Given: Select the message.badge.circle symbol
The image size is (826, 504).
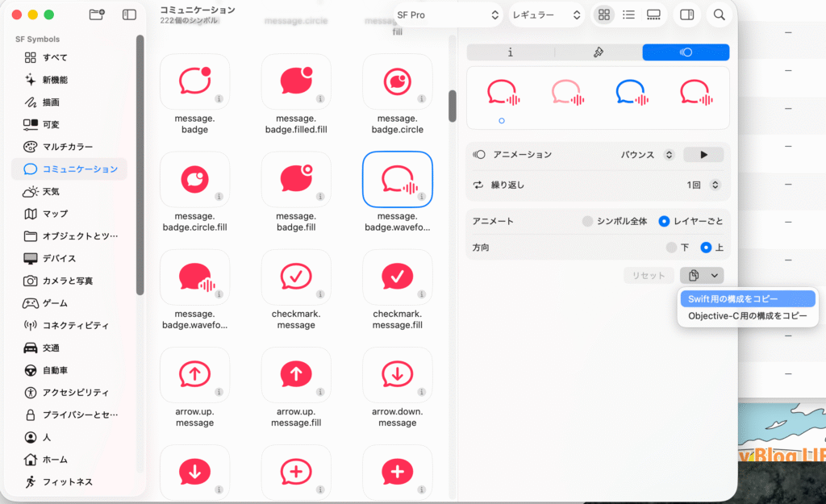Looking at the screenshot, I should (397, 81).
